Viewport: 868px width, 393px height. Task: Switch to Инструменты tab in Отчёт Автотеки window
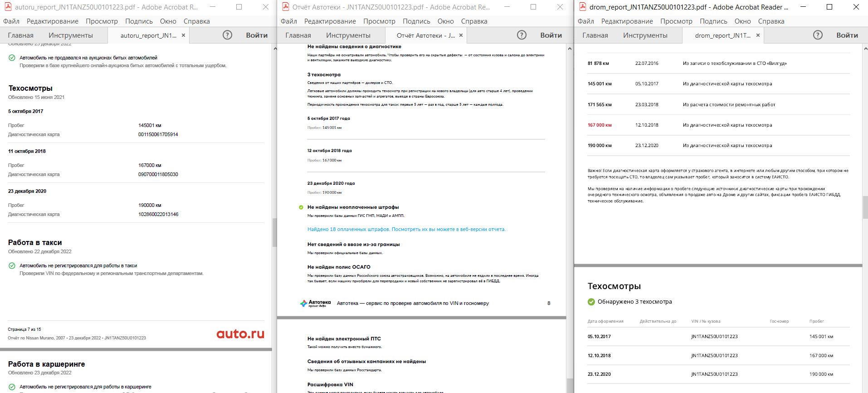(348, 35)
